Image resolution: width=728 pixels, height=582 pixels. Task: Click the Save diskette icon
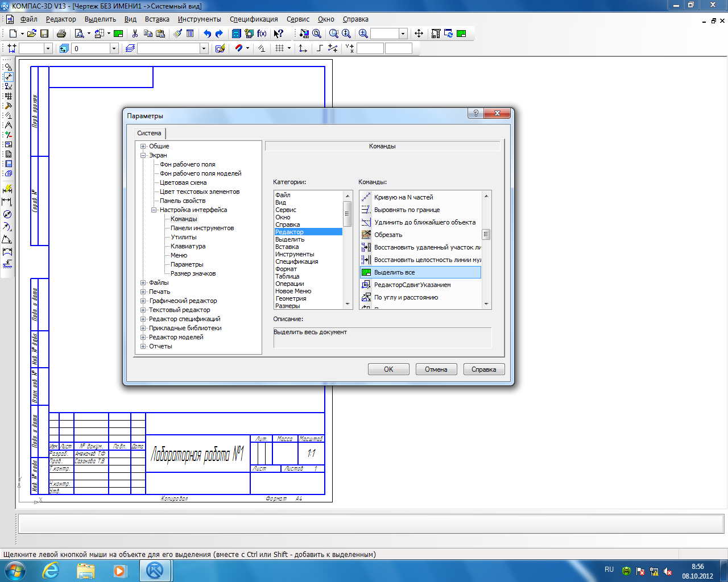tap(44, 34)
